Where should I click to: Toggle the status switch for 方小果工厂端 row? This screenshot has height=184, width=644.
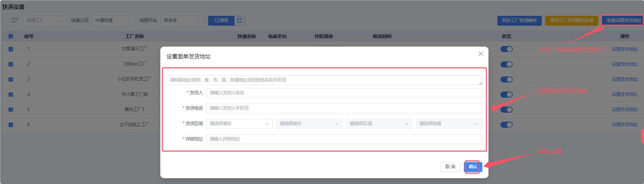(506, 94)
